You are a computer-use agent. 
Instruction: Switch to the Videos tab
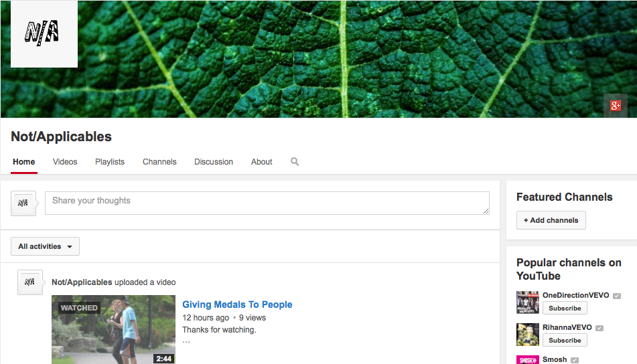65,162
